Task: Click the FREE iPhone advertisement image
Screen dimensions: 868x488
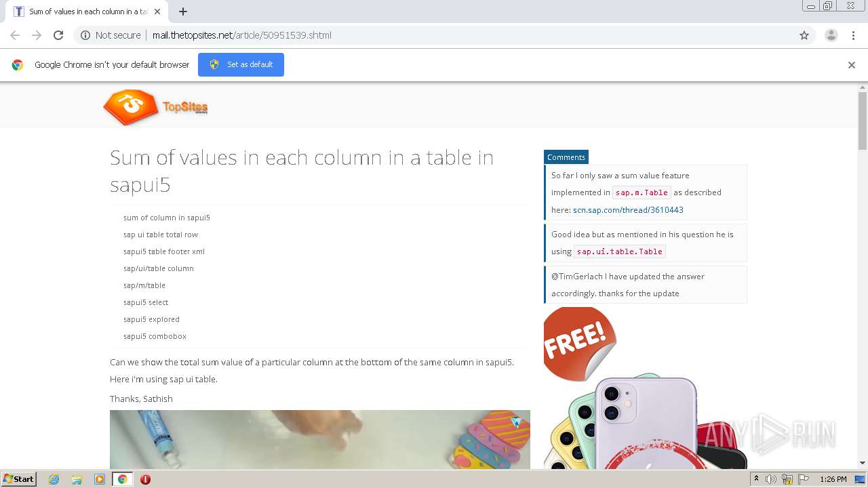Action: coord(645,388)
